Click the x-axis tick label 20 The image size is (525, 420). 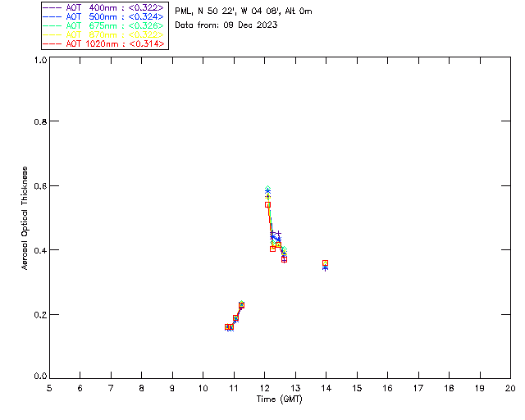pyautogui.click(x=510, y=389)
